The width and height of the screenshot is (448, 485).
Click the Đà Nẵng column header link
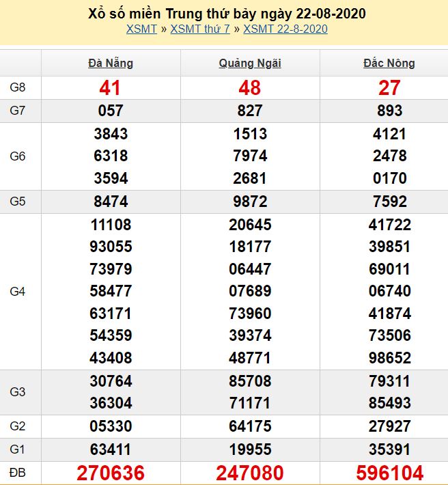tap(111, 64)
